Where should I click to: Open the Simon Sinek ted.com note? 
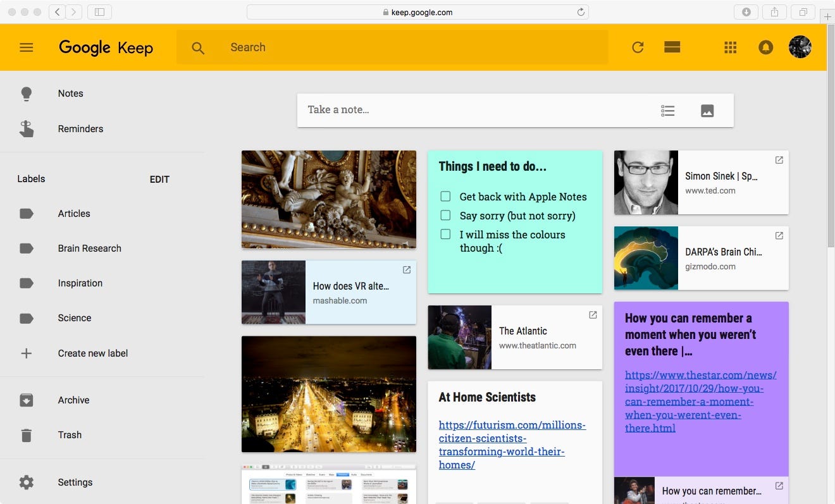(702, 183)
